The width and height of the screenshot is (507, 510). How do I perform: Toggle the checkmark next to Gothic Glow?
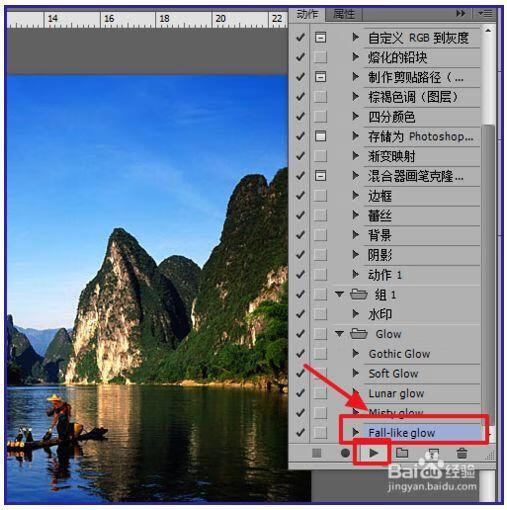(300, 353)
